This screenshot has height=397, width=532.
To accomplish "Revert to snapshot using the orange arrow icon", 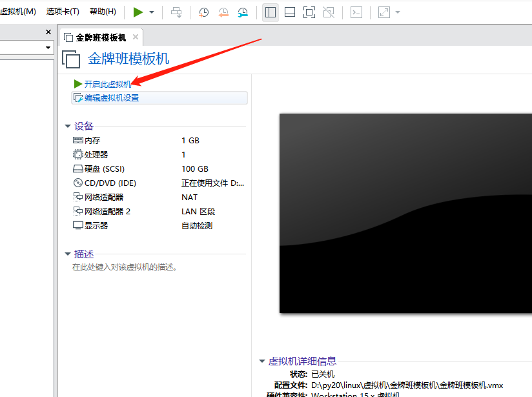I will 223,12.
